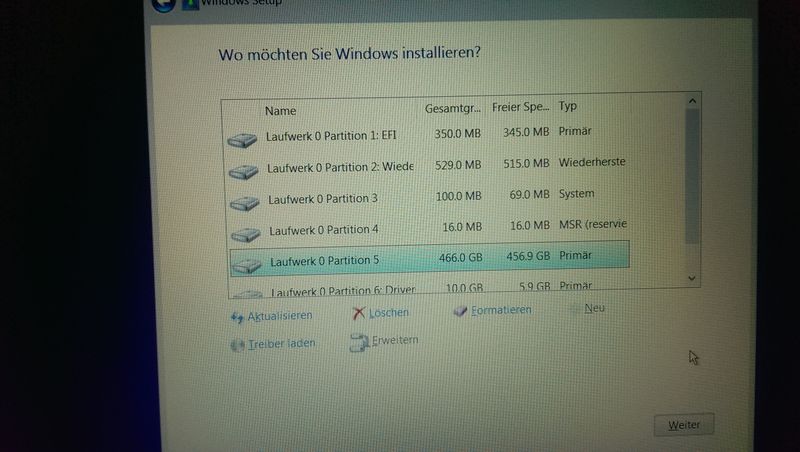The width and height of the screenshot is (800, 452).
Task: Click drive icon of Laufwerk 0 Partition 5
Action: pyautogui.click(x=246, y=265)
